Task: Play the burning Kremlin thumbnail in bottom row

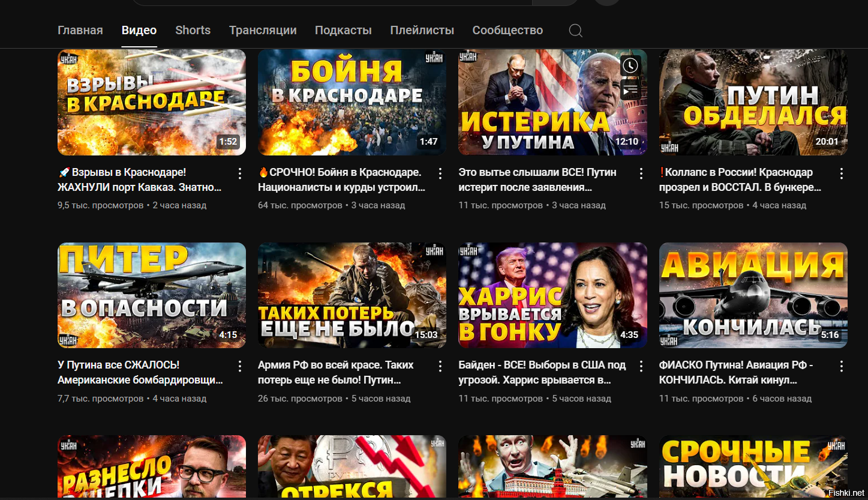Action: pos(552,467)
